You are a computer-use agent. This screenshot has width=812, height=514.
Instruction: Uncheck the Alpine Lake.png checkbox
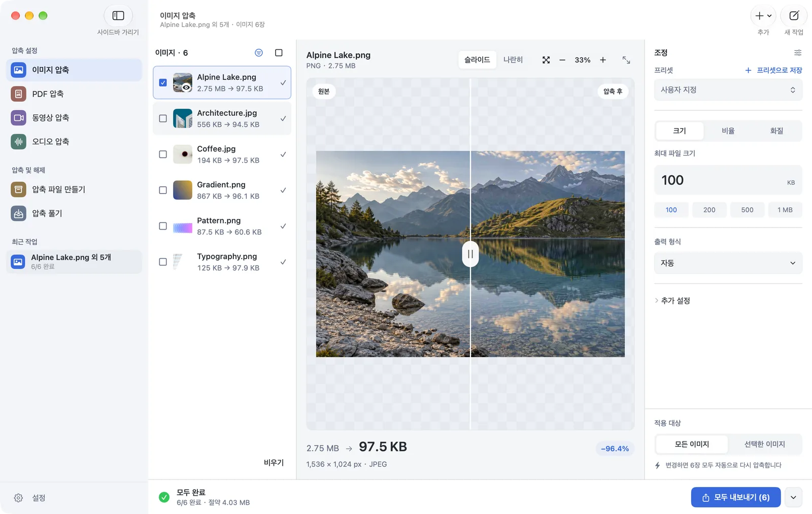tap(163, 82)
